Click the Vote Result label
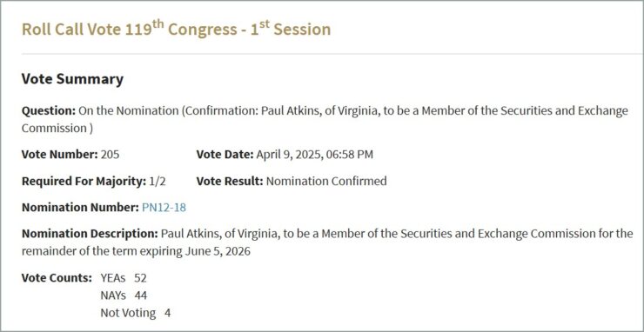 [x=230, y=181]
